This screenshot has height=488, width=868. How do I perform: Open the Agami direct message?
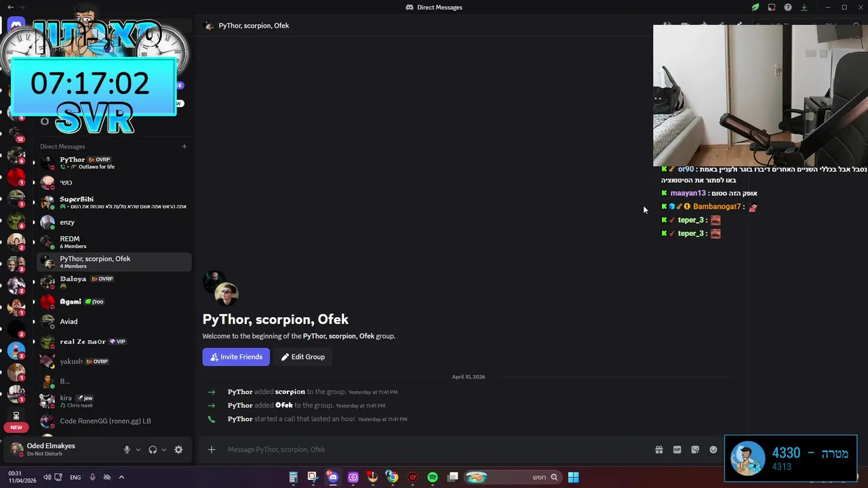[114, 302]
